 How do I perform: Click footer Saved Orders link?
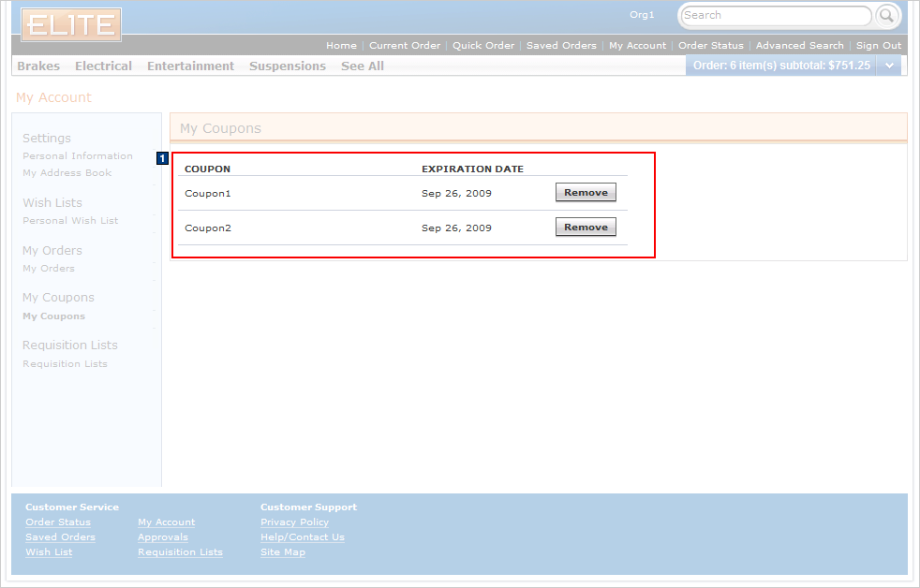(60, 537)
